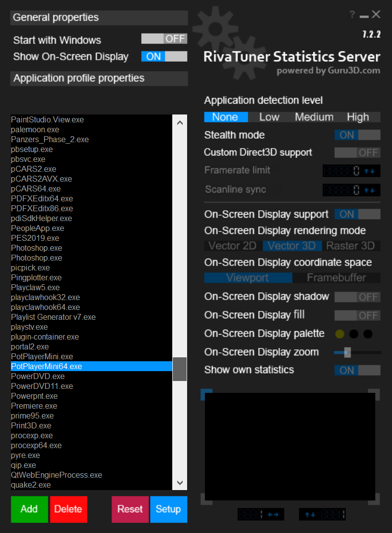Screen dimensions: 392x533
Task: Toggle Show own statistics switch
Action: (x=357, y=370)
